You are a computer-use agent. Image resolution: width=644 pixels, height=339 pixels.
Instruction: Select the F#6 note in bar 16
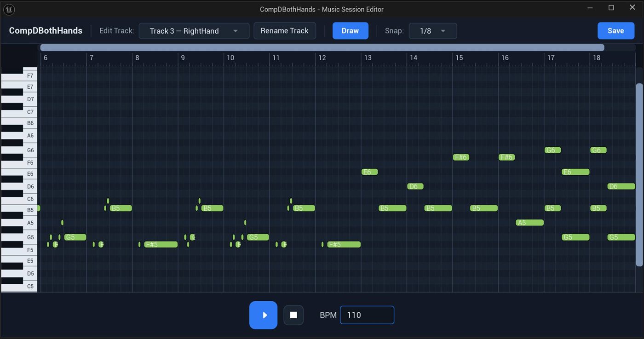pyautogui.click(x=507, y=157)
